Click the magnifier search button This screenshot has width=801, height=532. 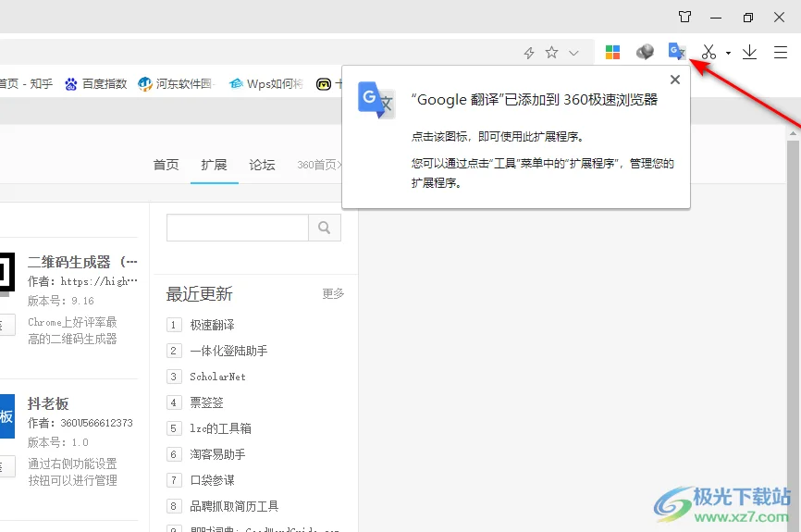tap(325, 228)
